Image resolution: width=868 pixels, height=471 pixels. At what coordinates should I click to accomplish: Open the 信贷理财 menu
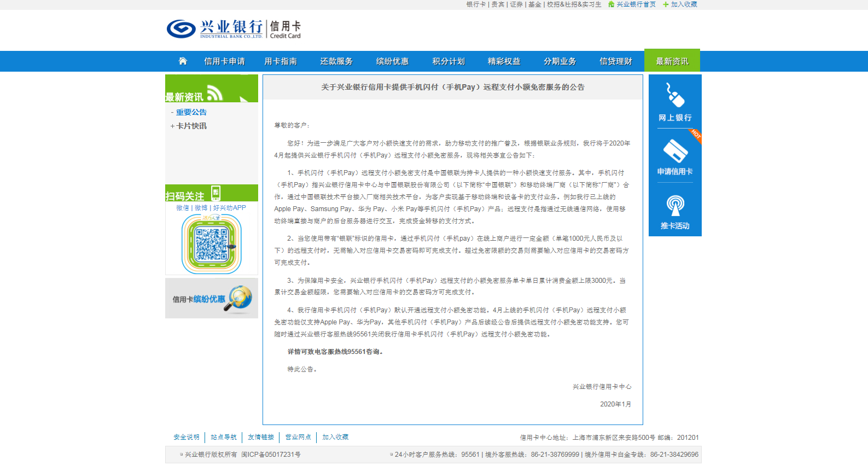point(616,61)
